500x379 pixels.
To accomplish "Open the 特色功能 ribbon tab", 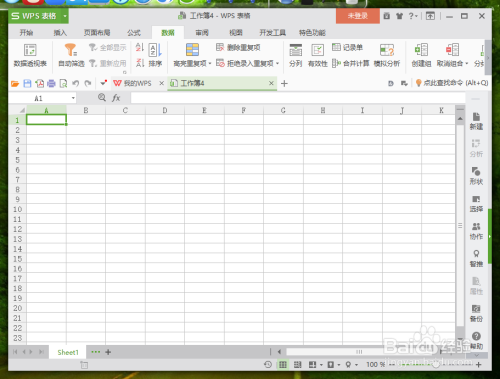I will [312, 33].
